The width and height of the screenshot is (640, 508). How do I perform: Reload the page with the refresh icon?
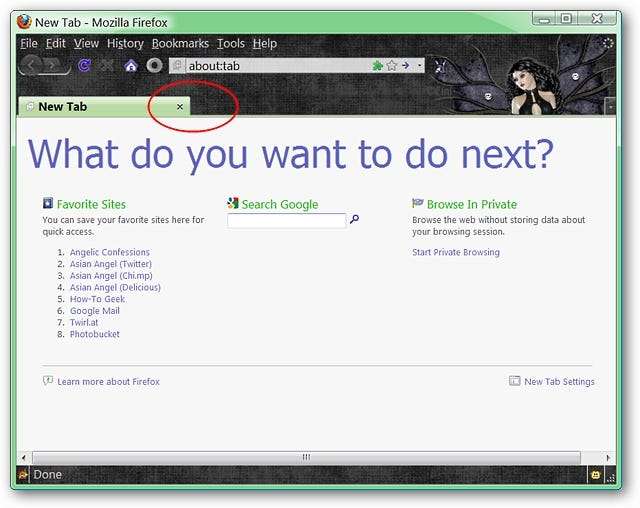(84, 65)
